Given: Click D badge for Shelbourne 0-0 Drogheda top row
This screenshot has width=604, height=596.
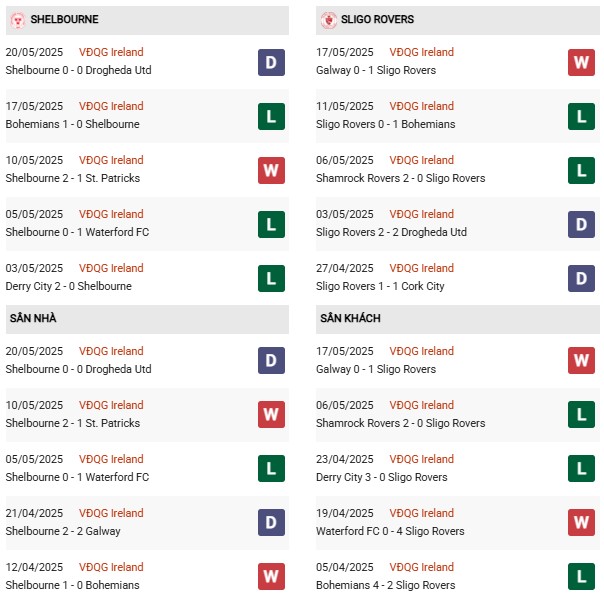Looking at the screenshot, I should coord(271,62).
